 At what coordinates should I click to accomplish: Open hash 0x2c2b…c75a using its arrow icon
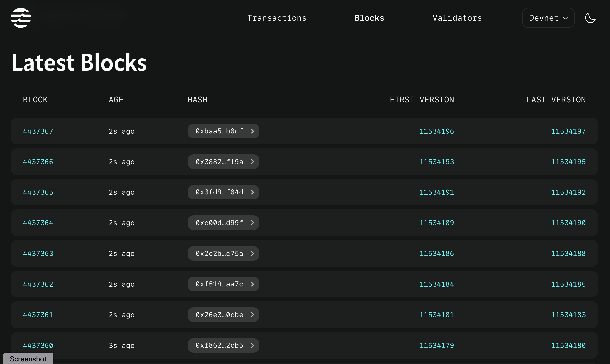click(253, 253)
